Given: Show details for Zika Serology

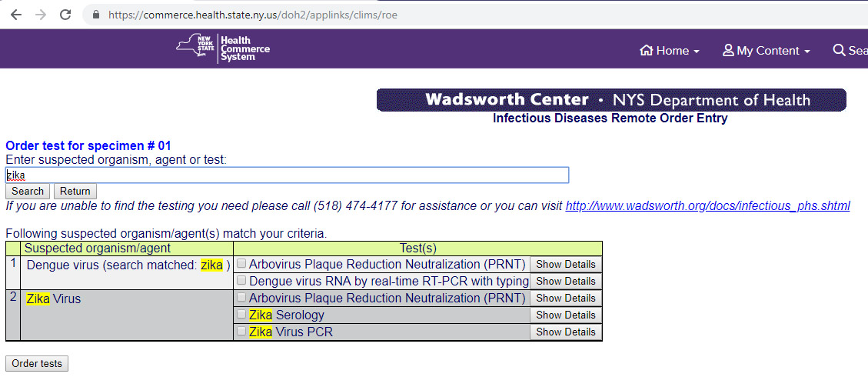Looking at the screenshot, I should click(x=566, y=315).
